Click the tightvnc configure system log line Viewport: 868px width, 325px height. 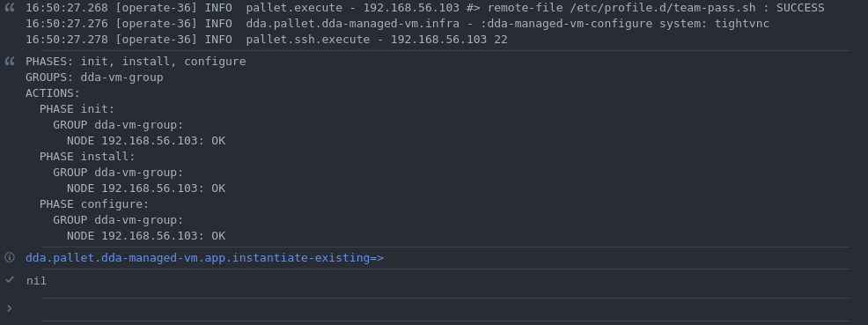tap(397, 24)
